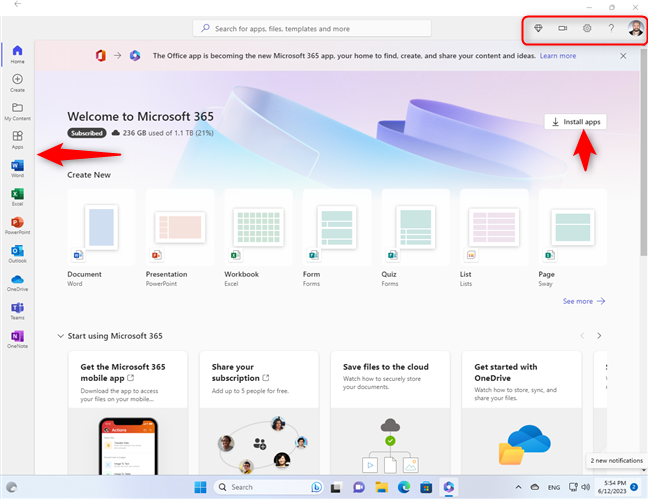The width and height of the screenshot is (648, 499).
Task: Open Chat app on taskbar
Action: click(358, 487)
